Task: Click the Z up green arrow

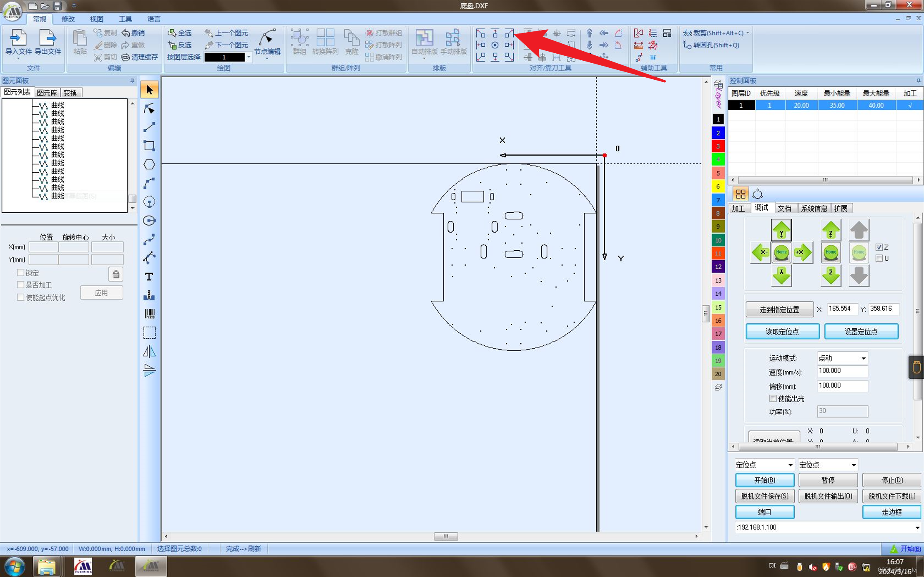Action: pyautogui.click(x=831, y=230)
